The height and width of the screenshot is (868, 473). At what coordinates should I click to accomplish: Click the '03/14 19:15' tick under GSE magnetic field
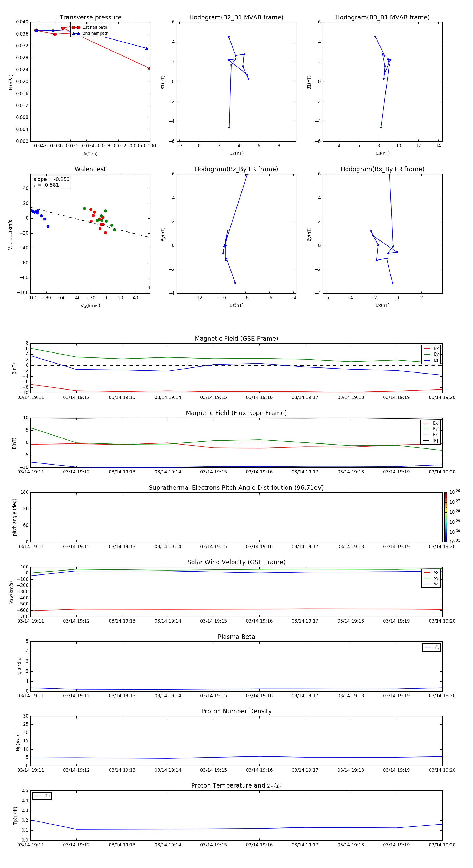[213, 398]
